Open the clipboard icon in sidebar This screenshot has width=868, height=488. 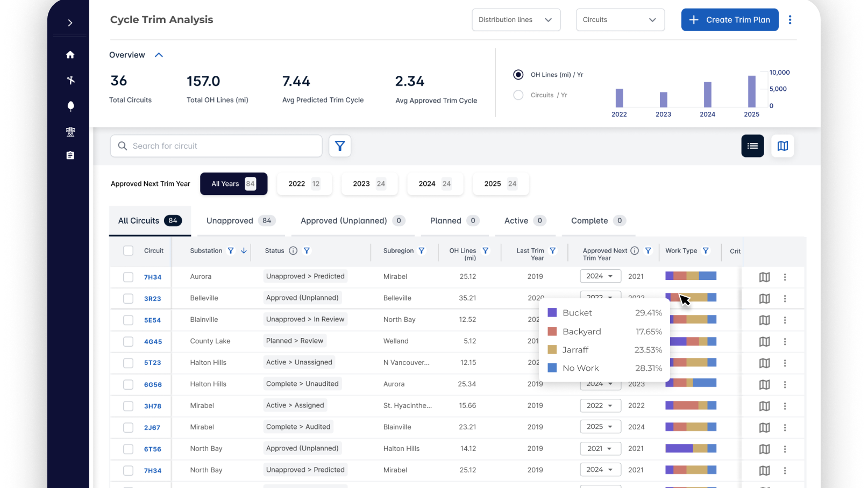70,155
